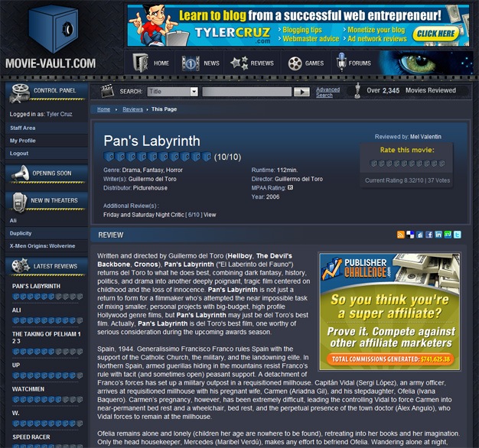Click the clapperboard icon beside Search
The width and height of the screenshot is (479, 448).
point(107,91)
